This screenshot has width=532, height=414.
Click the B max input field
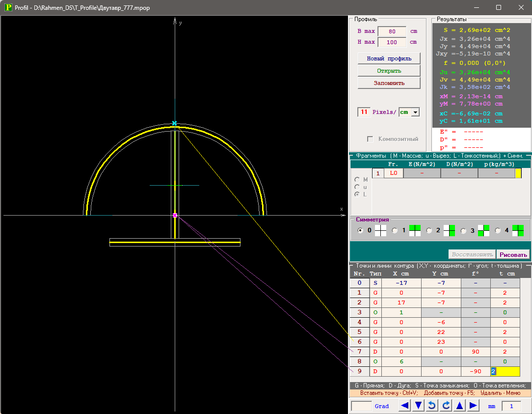tap(392, 31)
